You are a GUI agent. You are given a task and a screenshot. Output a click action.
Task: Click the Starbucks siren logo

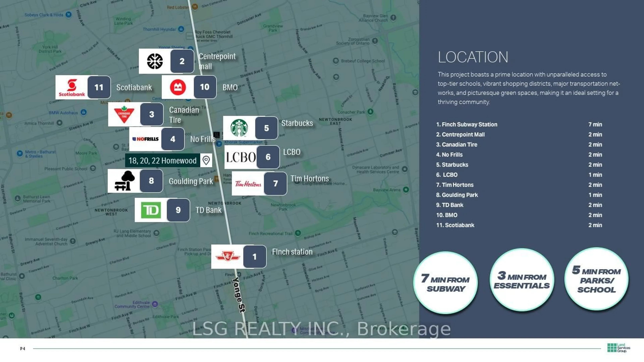click(x=239, y=128)
